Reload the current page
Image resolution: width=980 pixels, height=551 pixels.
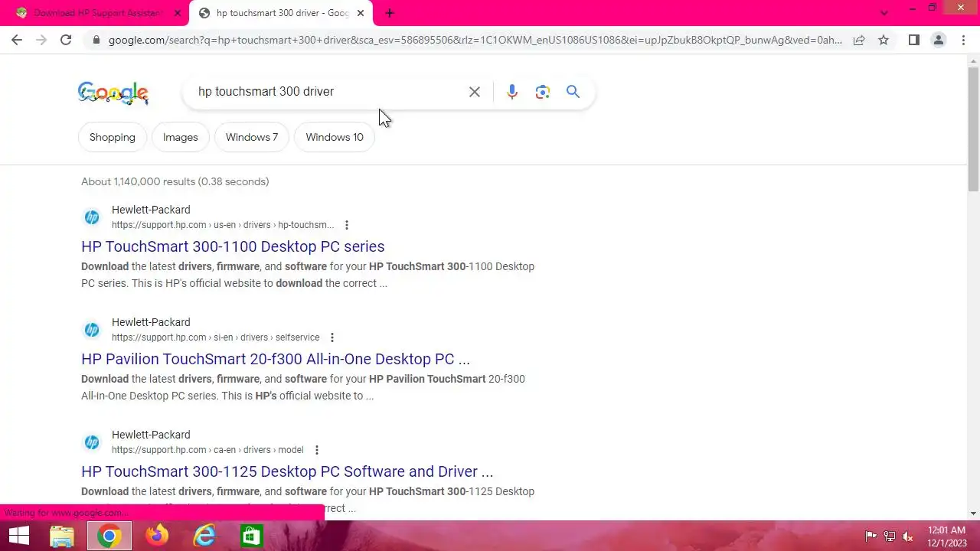(66, 40)
